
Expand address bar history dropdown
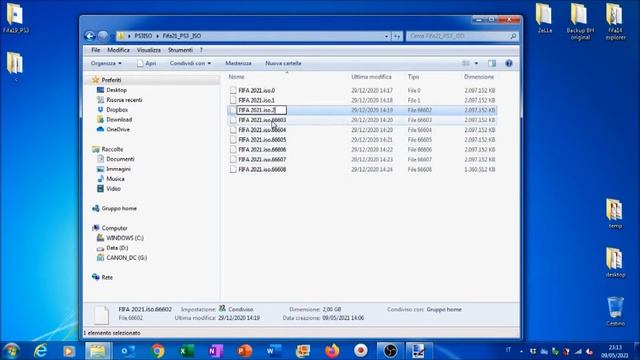386,36
